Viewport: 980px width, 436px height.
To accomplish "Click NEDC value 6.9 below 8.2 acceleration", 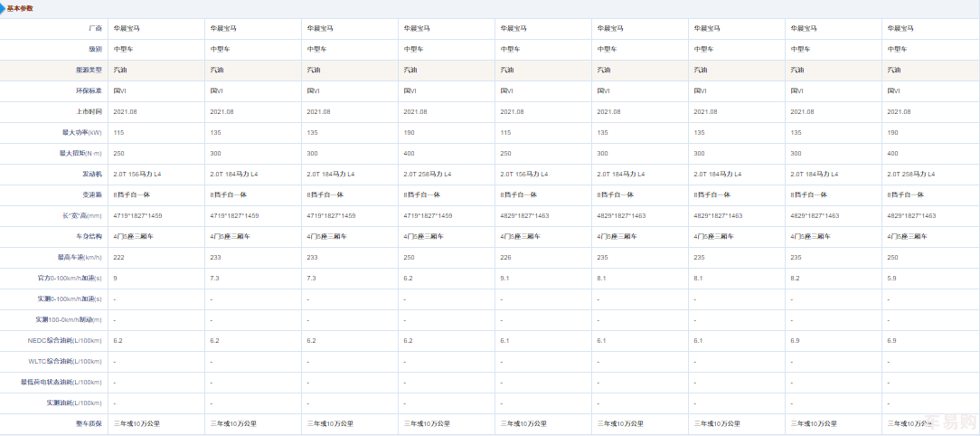I will 795,340.
